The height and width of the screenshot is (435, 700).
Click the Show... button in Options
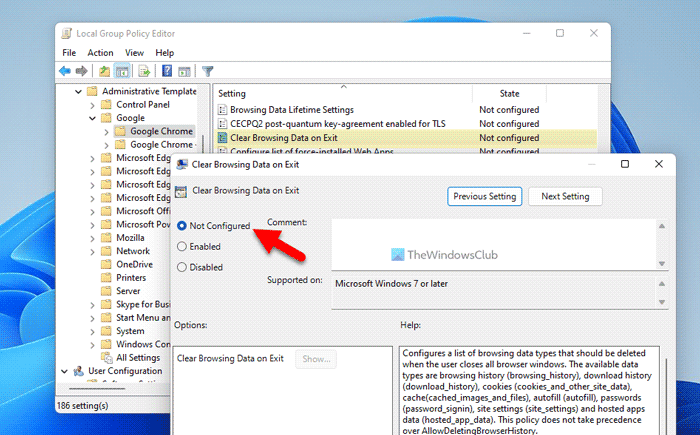coord(316,359)
